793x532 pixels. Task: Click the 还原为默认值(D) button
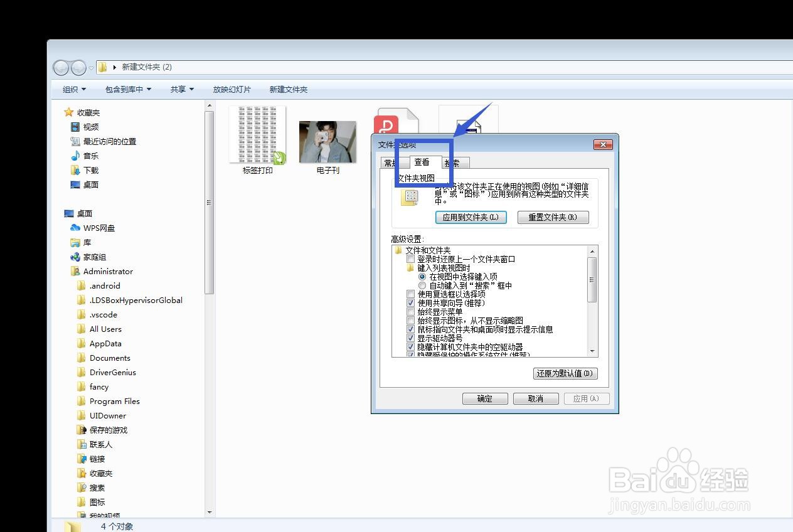pos(564,373)
